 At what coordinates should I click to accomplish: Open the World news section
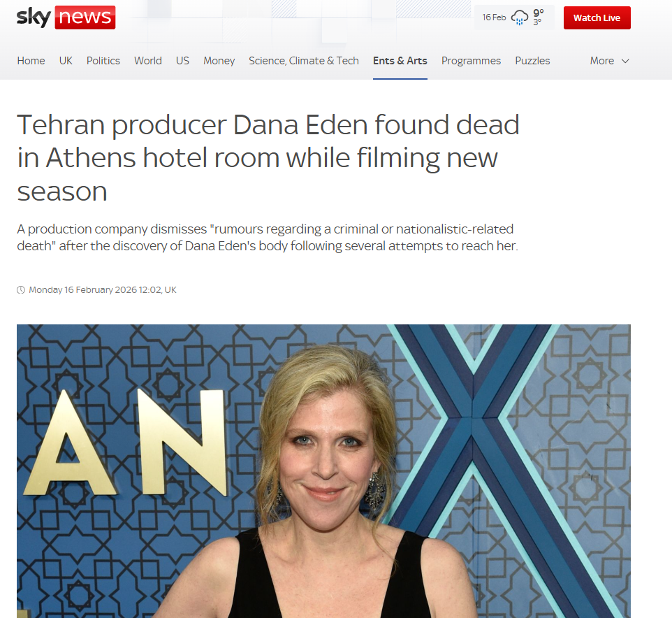[148, 61]
